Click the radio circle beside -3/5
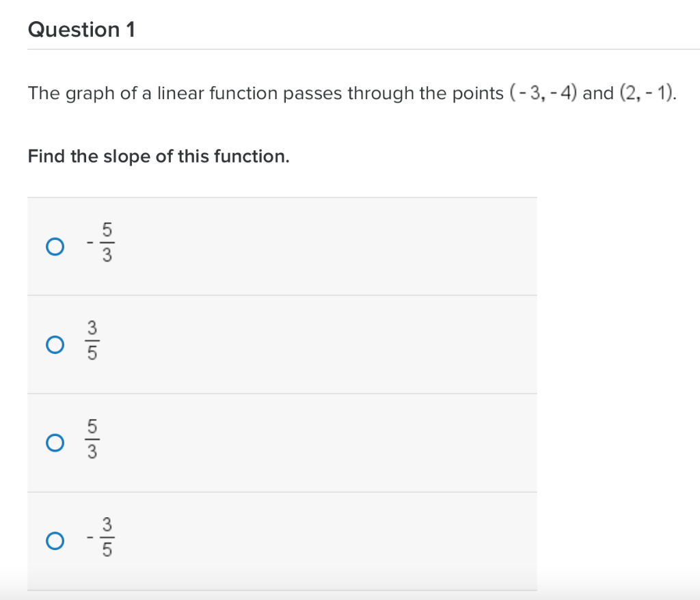700x600 pixels. pyautogui.click(x=55, y=541)
